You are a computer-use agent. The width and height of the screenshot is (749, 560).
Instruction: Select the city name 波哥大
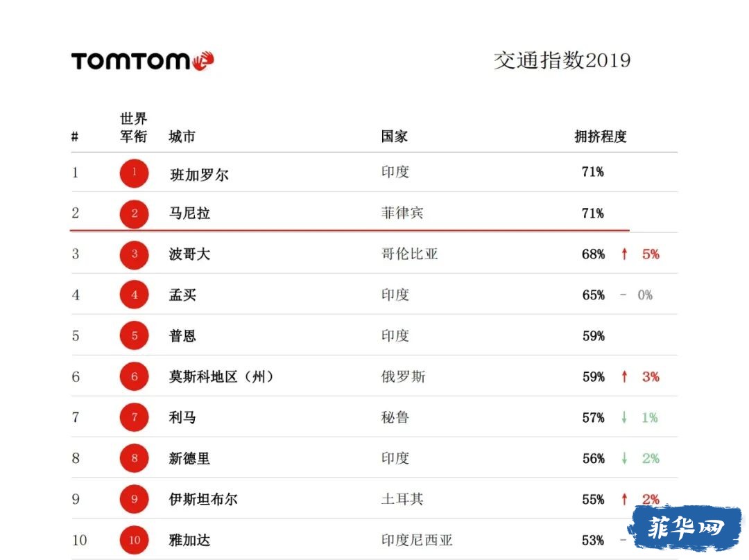pos(189,254)
